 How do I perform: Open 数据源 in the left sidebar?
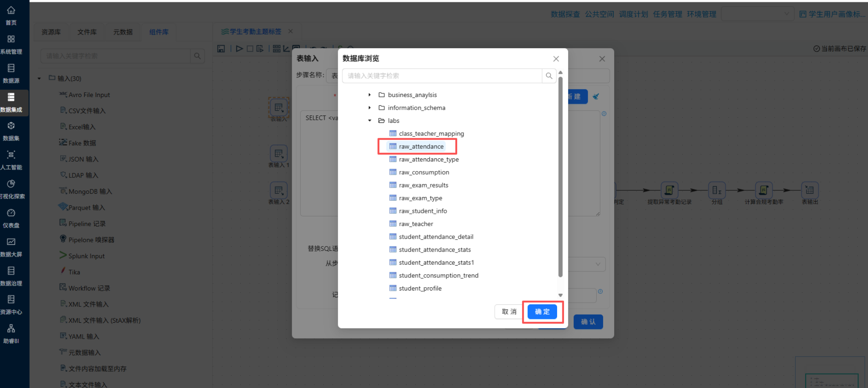pos(11,74)
